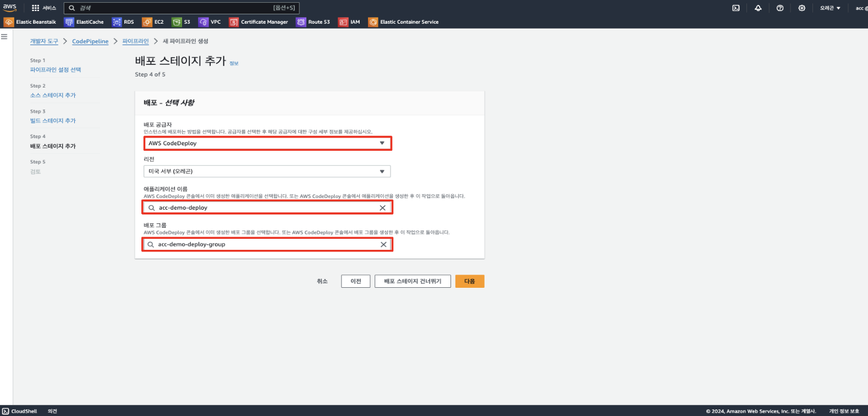
Task: Open Route 53 shortcut
Action: [x=313, y=22]
